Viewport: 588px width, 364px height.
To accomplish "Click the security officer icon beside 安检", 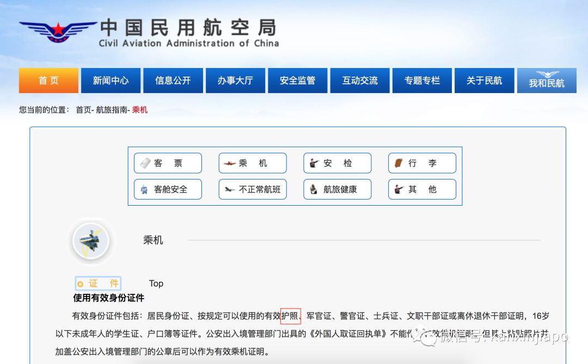I will (314, 163).
